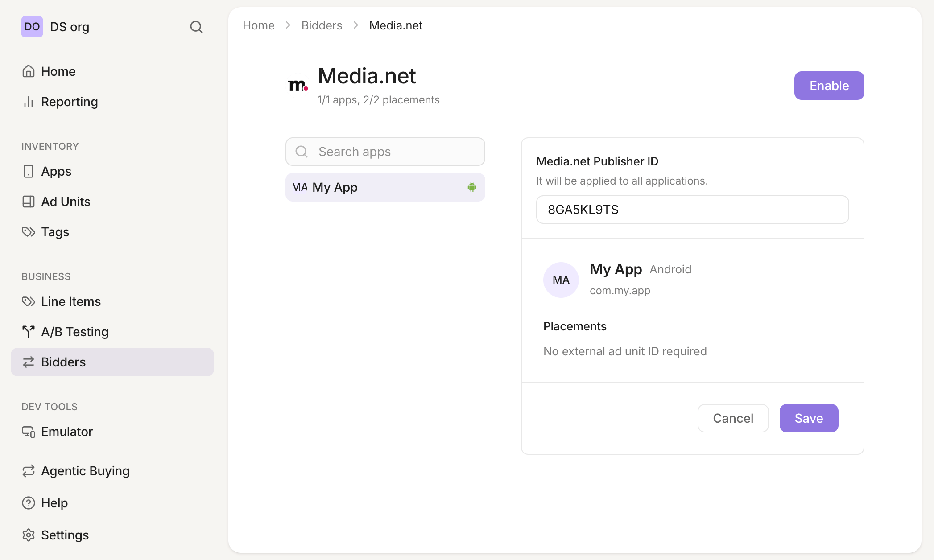Click the Media.net logo icon
The height and width of the screenshot is (560, 934).
[298, 85]
